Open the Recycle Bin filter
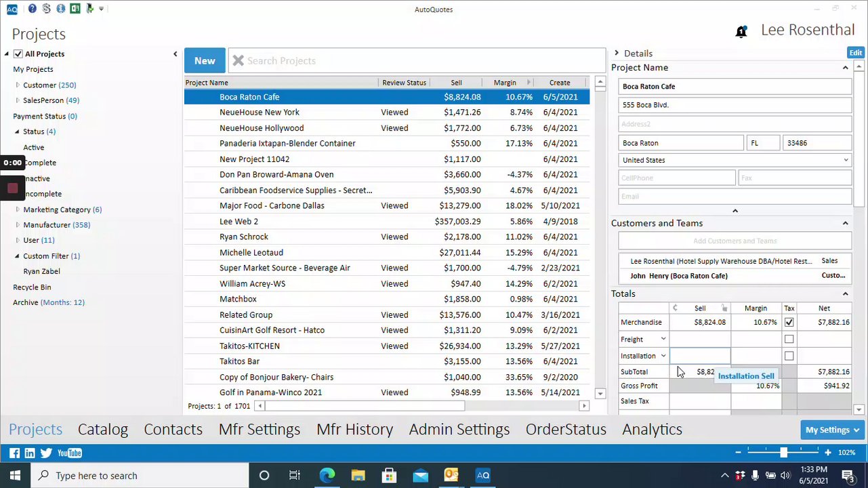This screenshot has width=868, height=488. (x=32, y=287)
